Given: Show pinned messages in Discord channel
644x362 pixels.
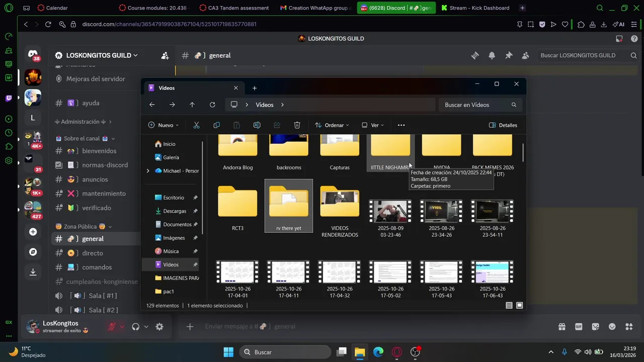Looking at the screenshot, I should point(509,55).
